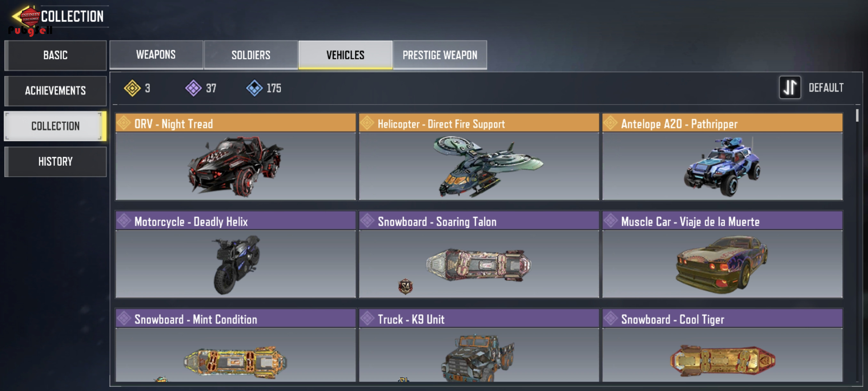Select the Muscle Car - Viaje de la Muerte card
868x391 pixels.
[722, 254]
